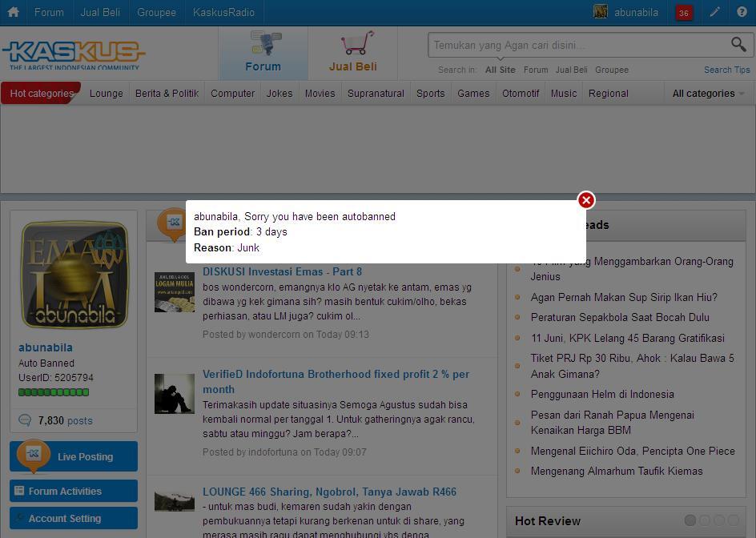Screen dimensions: 756x538
Task: Open the Search Tips link
Action: [726, 70]
